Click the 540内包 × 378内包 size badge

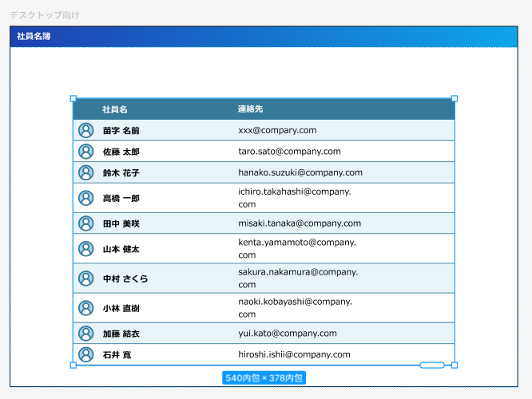(264, 378)
